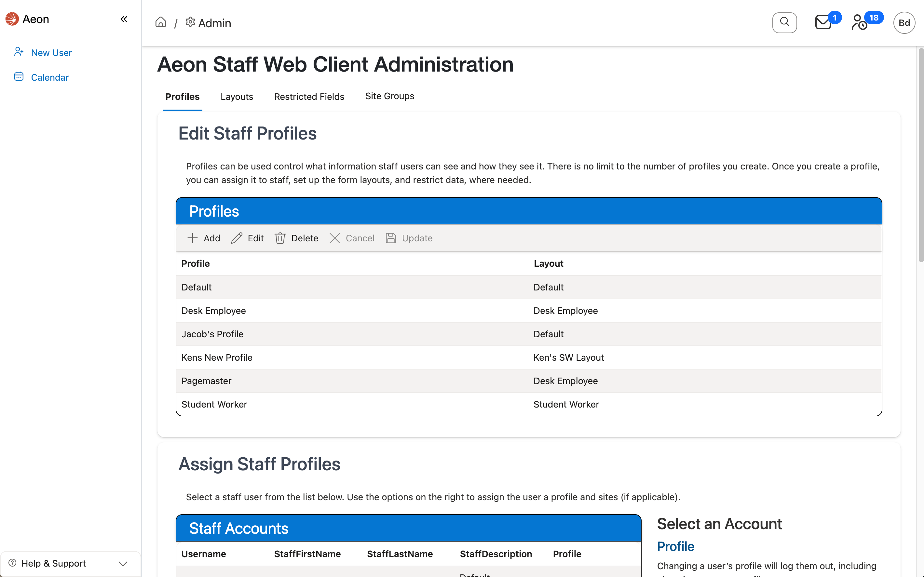
Task: Click the Update save icon
Action: (x=391, y=238)
